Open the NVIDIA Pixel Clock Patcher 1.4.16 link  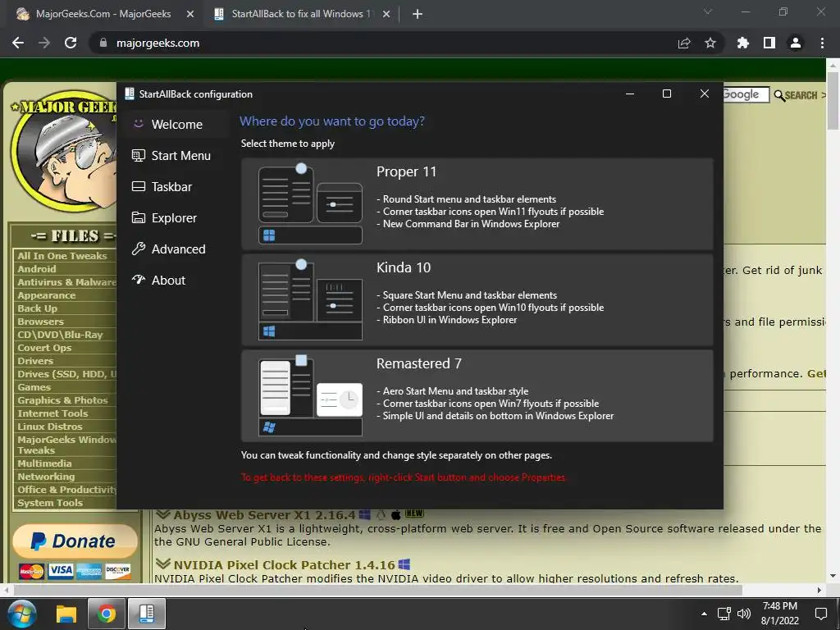(284, 564)
